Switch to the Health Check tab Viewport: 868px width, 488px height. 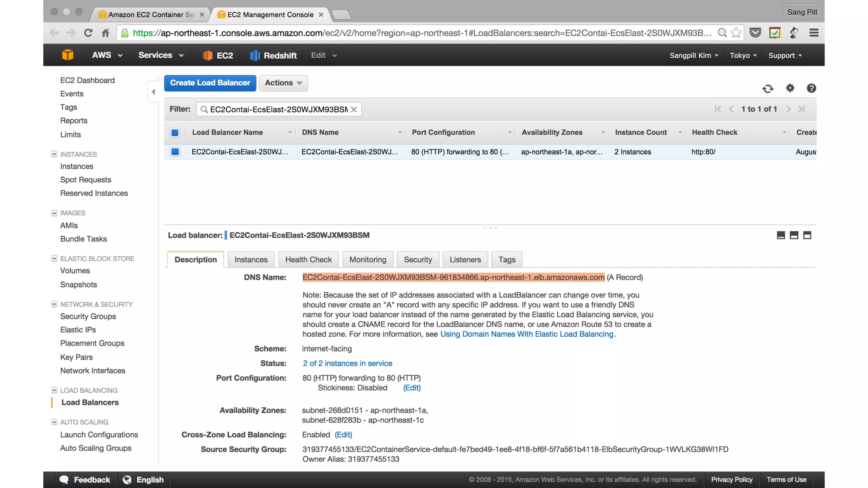click(308, 260)
